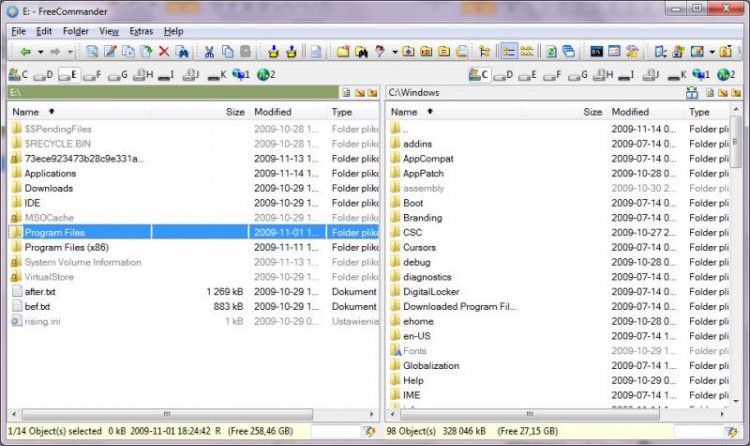Click the down arrow of the right vertical scrollbar
This screenshot has width=750, height=446.
click(x=736, y=401)
